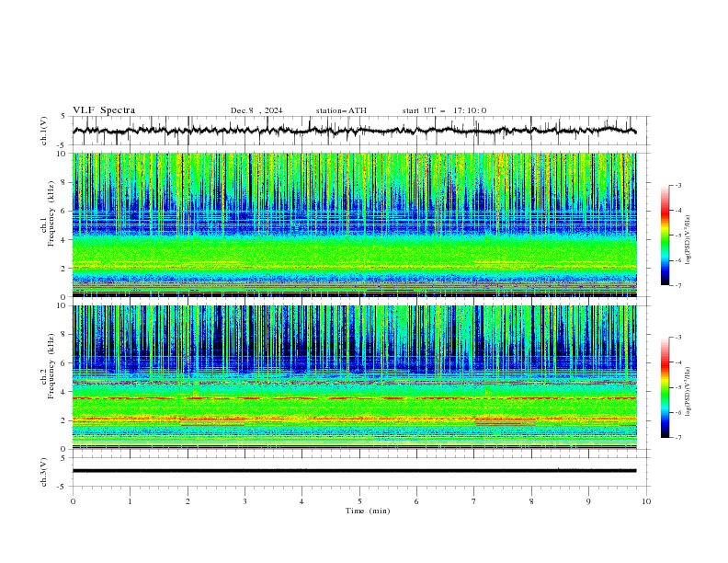This screenshot has width=728, height=563.
Task: Click time axis tick label '7'
Action: 474,501
